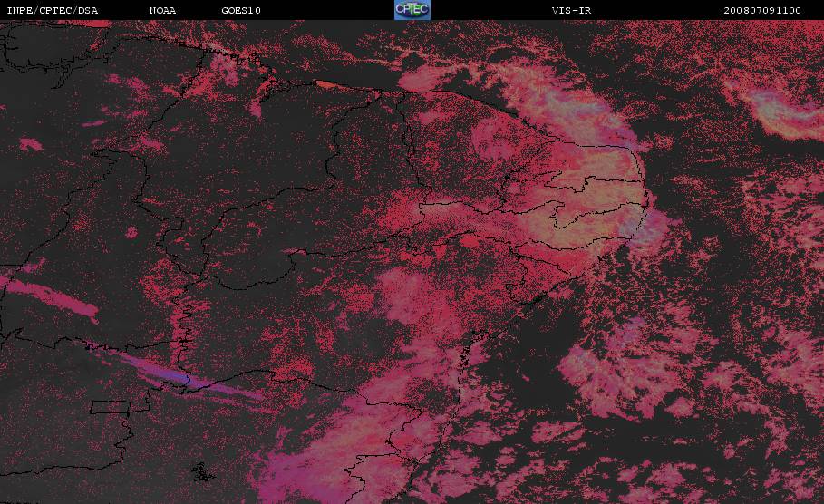
Task: Click the VIS-IR channel label
Action: [x=571, y=10]
